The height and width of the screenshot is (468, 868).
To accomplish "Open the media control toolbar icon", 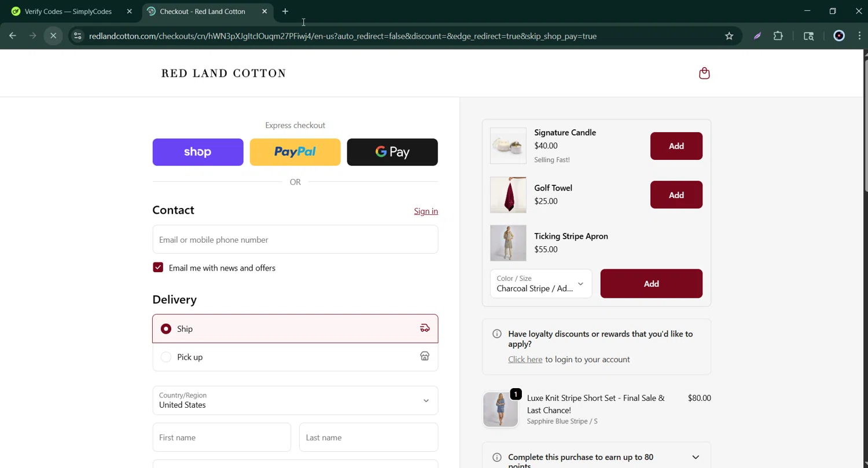I will tap(809, 36).
